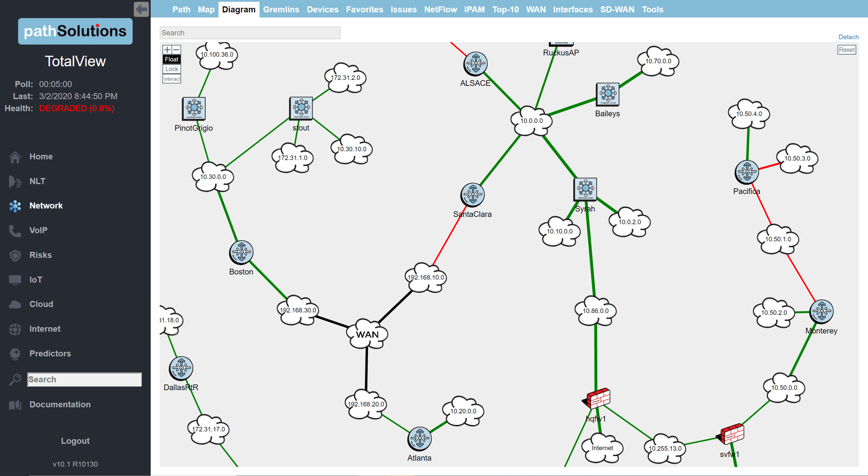This screenshot has width=868, height=476.
Task: Enable Lock mode on diagram
Action: (171, 69)
